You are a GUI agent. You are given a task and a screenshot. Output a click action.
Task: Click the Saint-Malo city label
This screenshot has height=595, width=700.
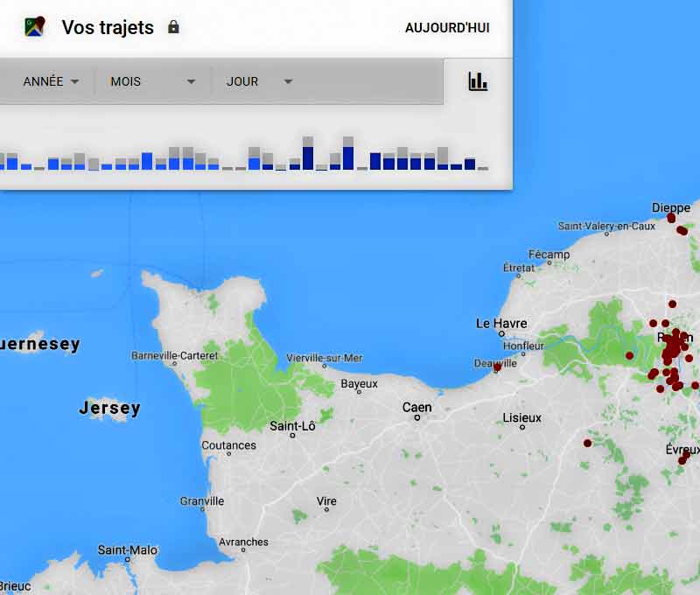tap(128, 549)
